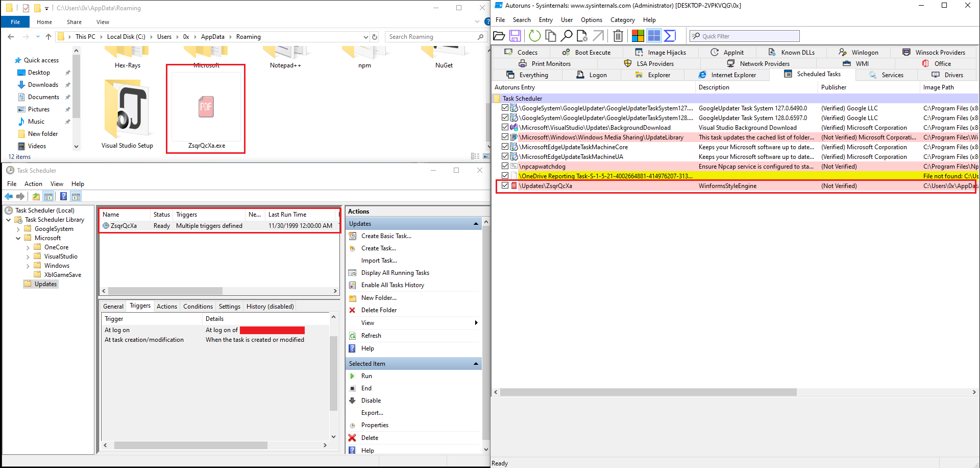
Task: Switch to the Logon tab in Autoruns
Action: tap(592, 75)
